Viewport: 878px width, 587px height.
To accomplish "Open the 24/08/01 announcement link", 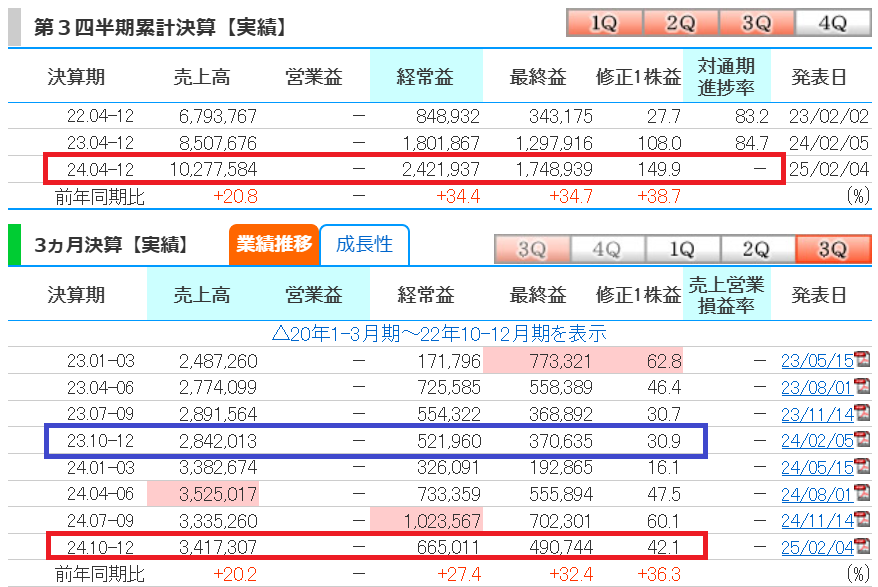I will click(x=817, y=495).
